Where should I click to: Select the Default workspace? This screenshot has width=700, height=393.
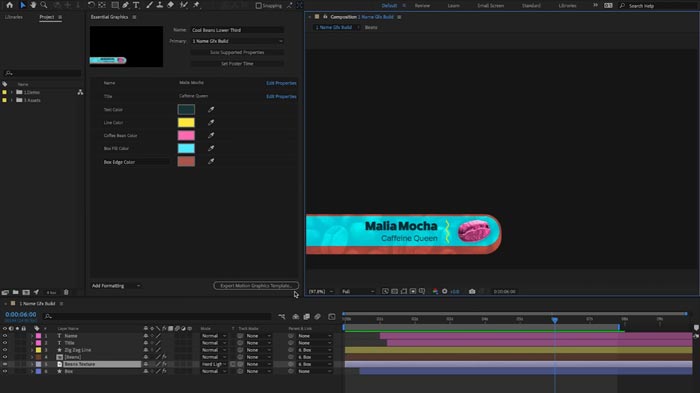[389, 6]
